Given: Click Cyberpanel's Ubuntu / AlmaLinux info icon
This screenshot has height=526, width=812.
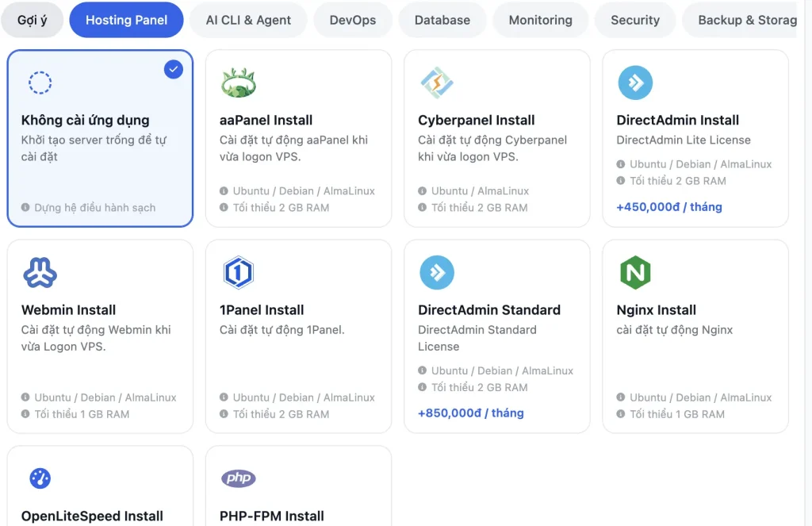Looking at the screenshot, I should click(422, 190).
